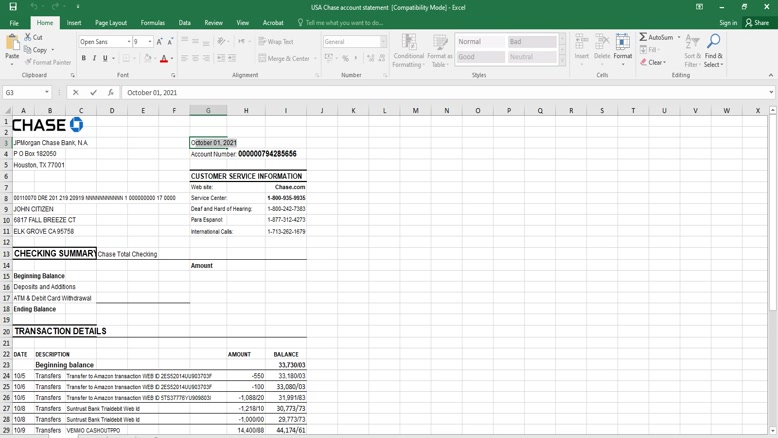This screenshot has width=778, height=438.
Task: Click the AutoSum sigma icon
Action: 643,37
